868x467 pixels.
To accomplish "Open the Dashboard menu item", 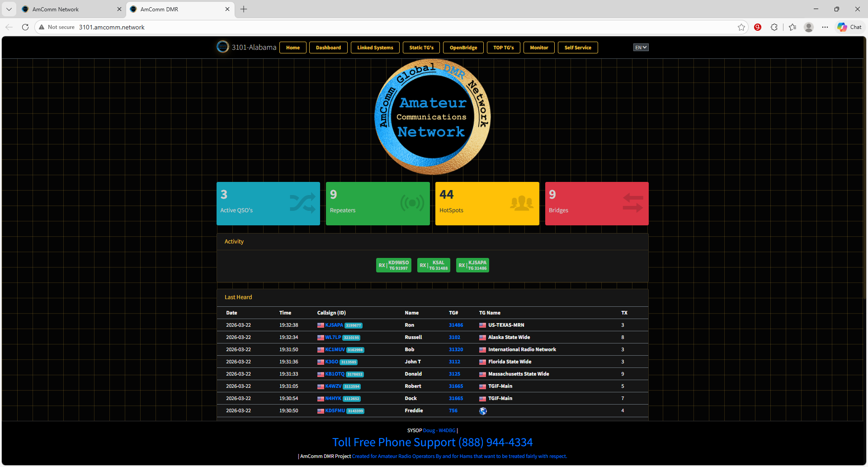I will click(x=328, y=48).
